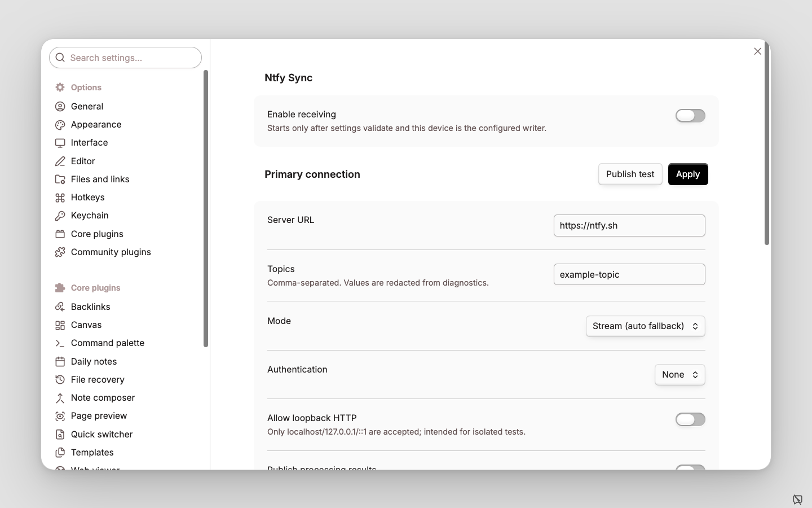Open File recovery plugin settings
Image resolution: width=812 pixels, height=508 pixels.
click(x=125, y=380)
